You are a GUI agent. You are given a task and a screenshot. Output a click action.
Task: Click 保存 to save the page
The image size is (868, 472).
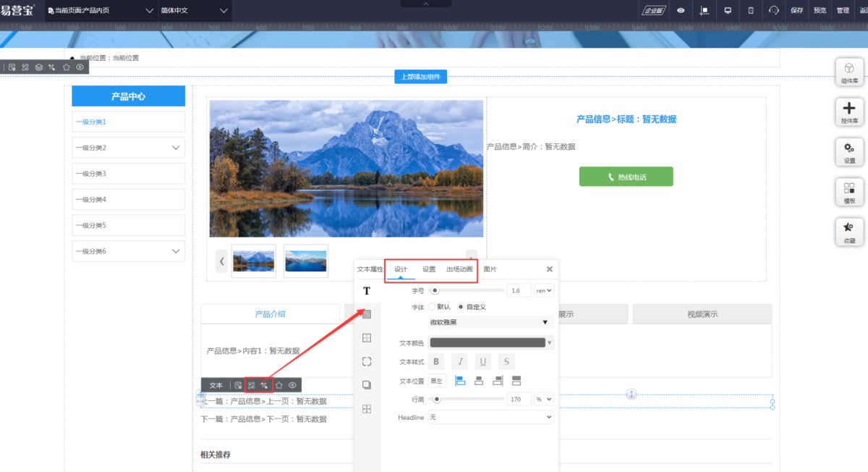pos(797,10)
